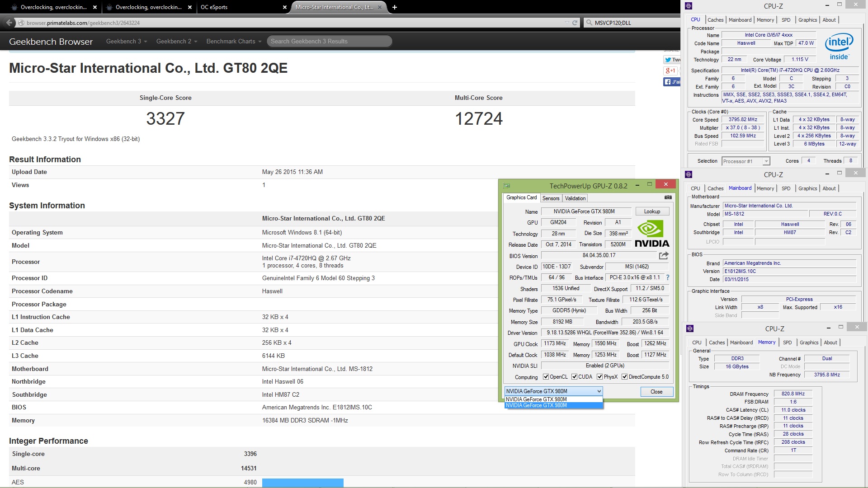Screen dimensions: 868x488
Task: Open the Caches tab in top CPU-Z window
Action: (715, 20)
